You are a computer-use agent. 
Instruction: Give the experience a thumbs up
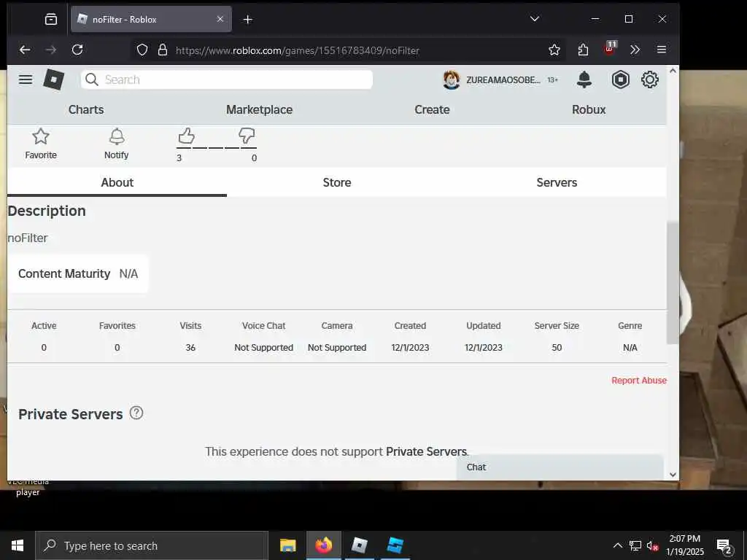click(186, 136)
